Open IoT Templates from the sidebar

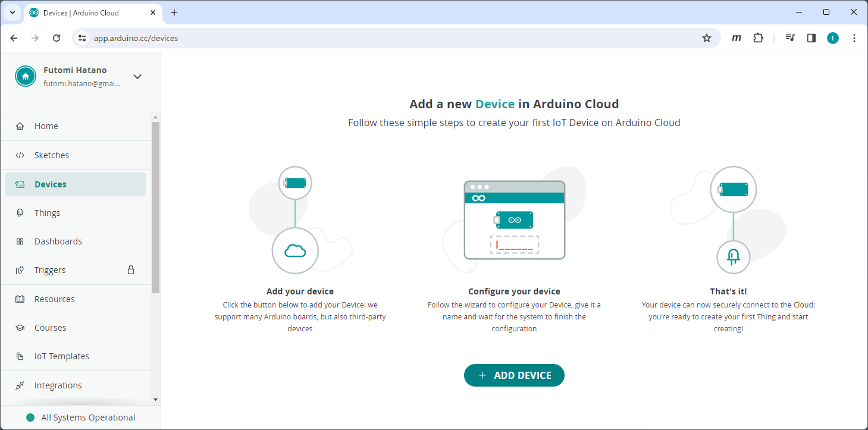point(62,356)
